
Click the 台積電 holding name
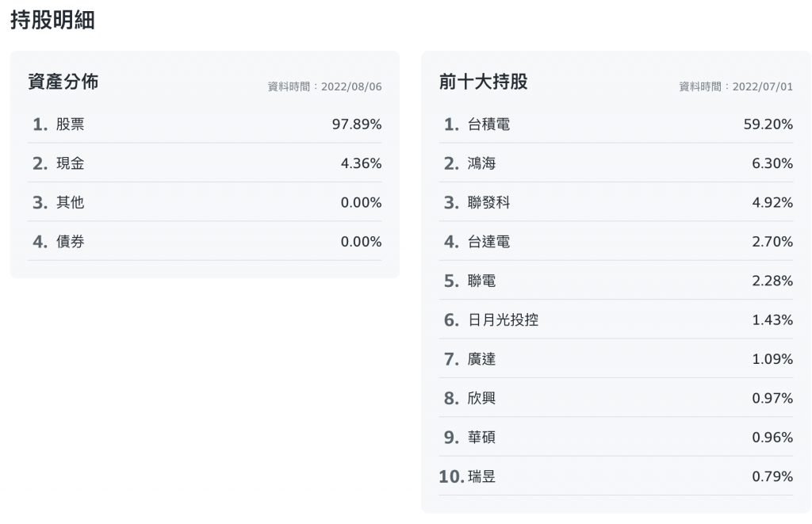click(x=488, y=124)
